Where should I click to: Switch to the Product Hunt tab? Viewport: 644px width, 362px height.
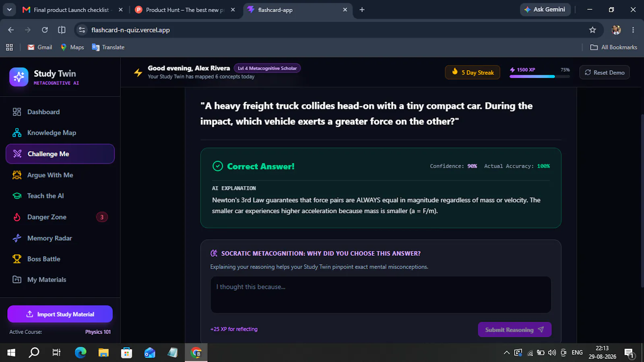tap(185, 10)
